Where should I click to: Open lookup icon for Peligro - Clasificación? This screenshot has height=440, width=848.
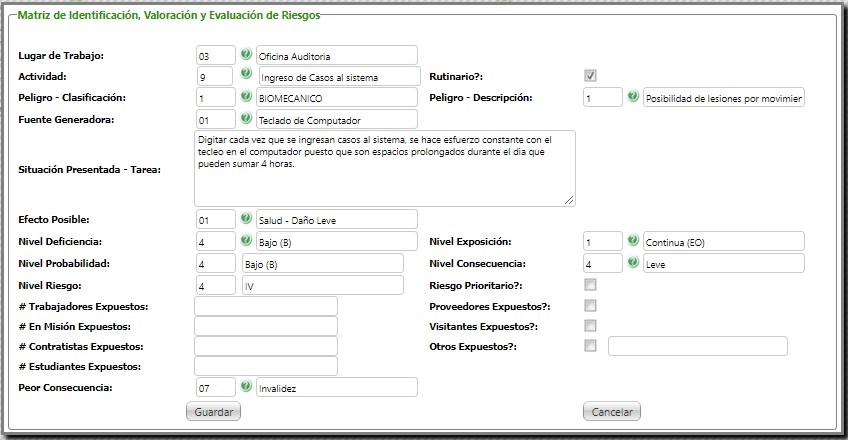click(x=246, y=97)
